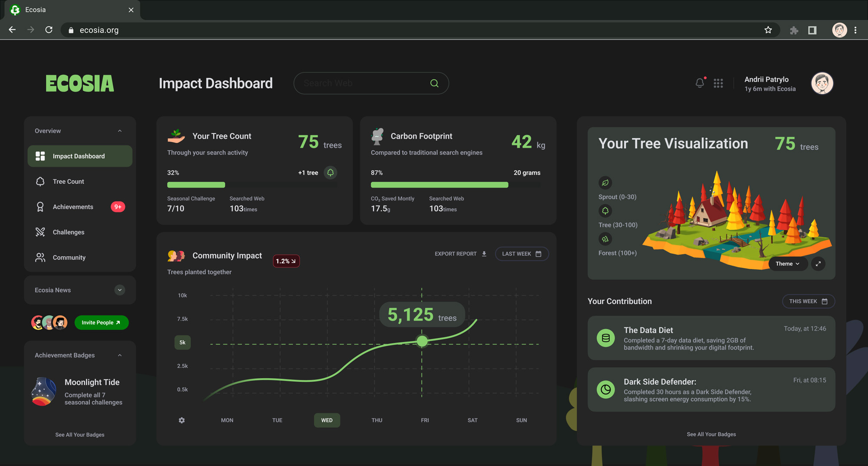Open chart settings gear icon
868x466 pixels.
(182, 420)
